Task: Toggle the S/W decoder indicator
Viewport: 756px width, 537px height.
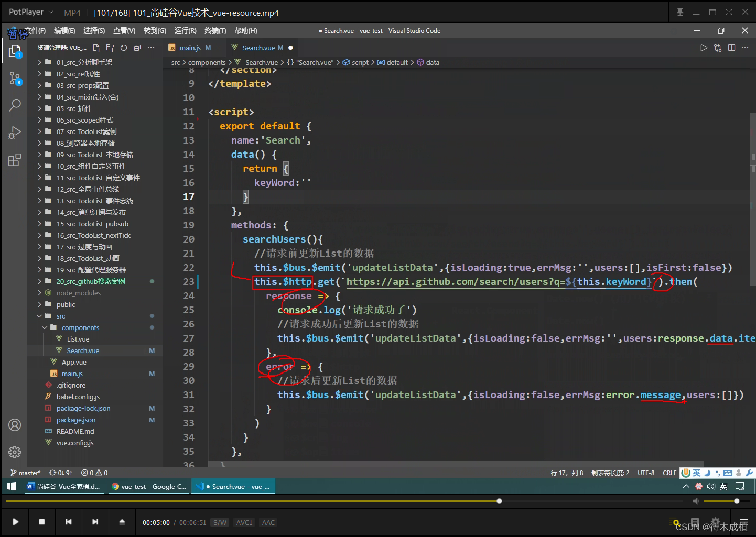Action: (220, 522)
